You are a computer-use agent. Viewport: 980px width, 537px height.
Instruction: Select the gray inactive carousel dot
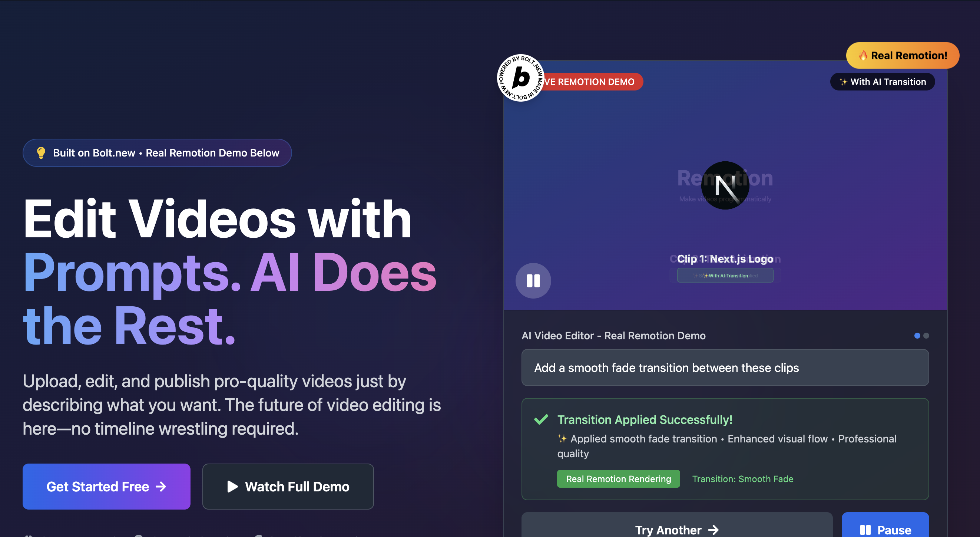click(926, 335)
